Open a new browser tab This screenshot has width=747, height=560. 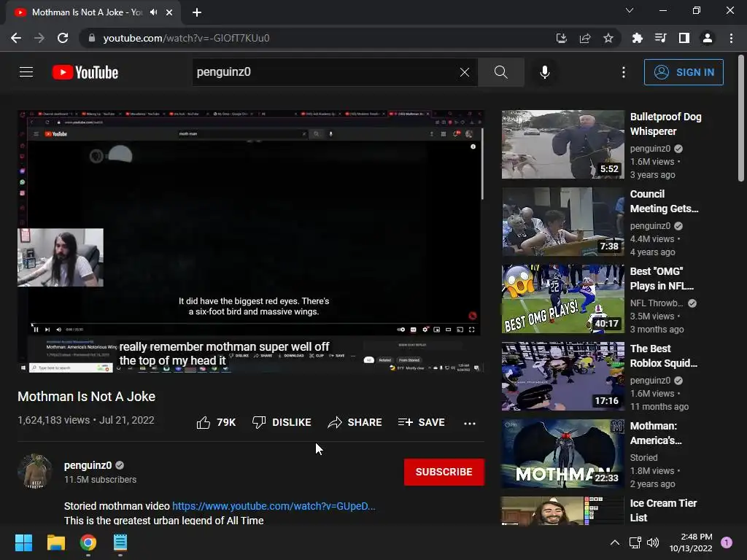click(x=197, y=12)
